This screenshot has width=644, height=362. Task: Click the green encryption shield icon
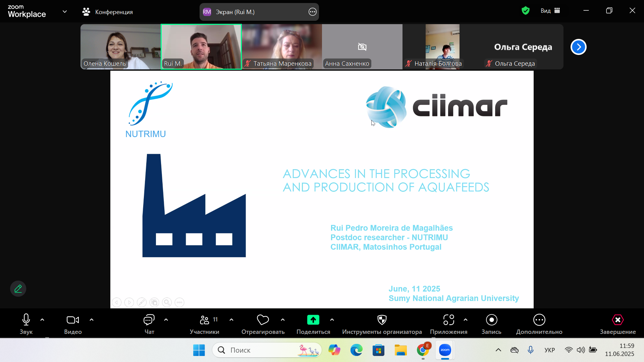point(526,11)
